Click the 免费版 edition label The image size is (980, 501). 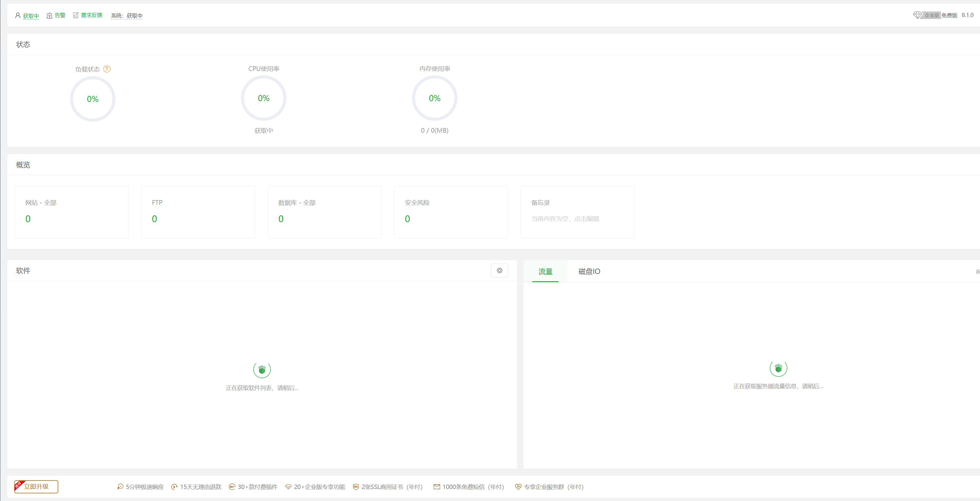tap(949, 15)
